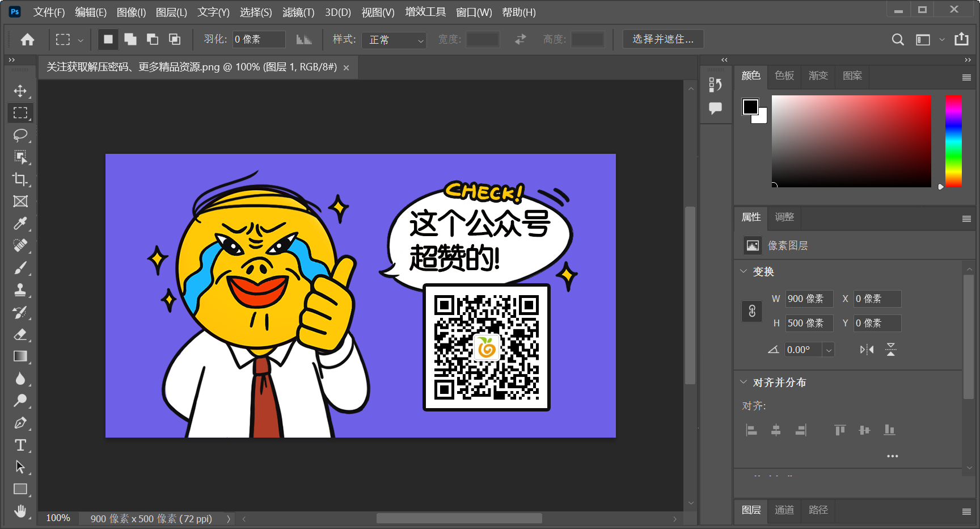The image size is (980, 529).
Task: Open the 增效工具 menu
Action: click(x=425, y=12)
